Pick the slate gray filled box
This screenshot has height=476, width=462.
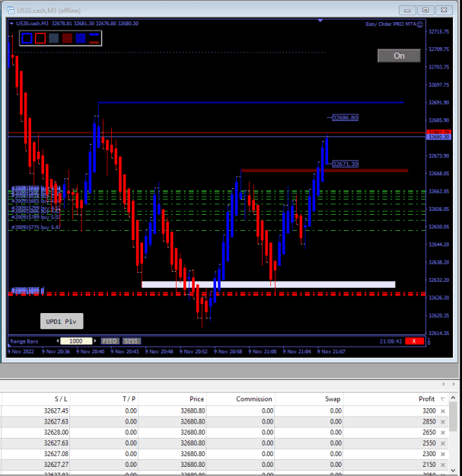[x=54, y=38]
